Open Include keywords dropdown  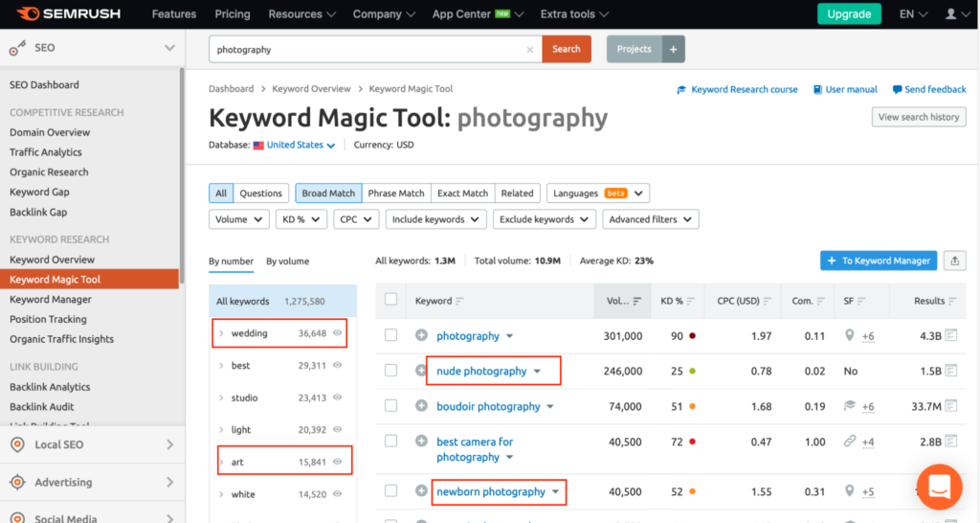435,219
